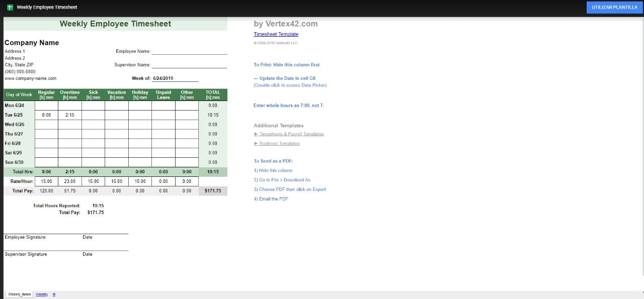Open the Business Templates link
This screenshot has height=299, width=644.
(x=279, y=144)
